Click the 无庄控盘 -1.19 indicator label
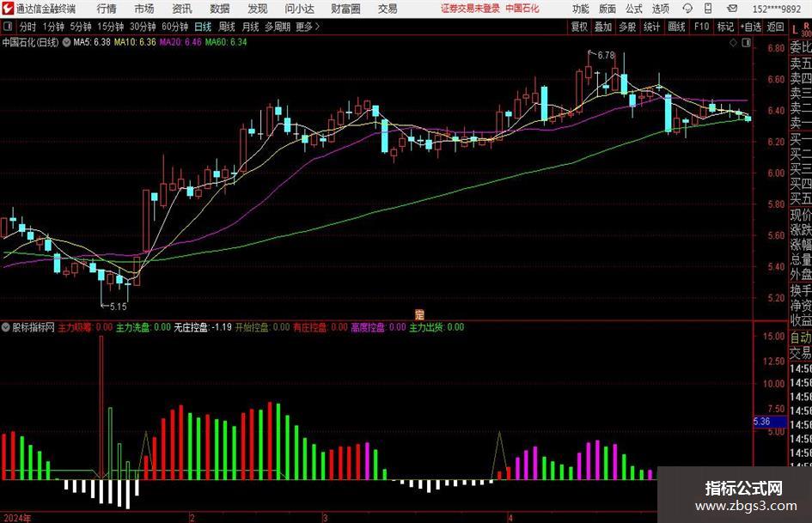The width and height of the screenshot is (812, 523). point(203,327)
